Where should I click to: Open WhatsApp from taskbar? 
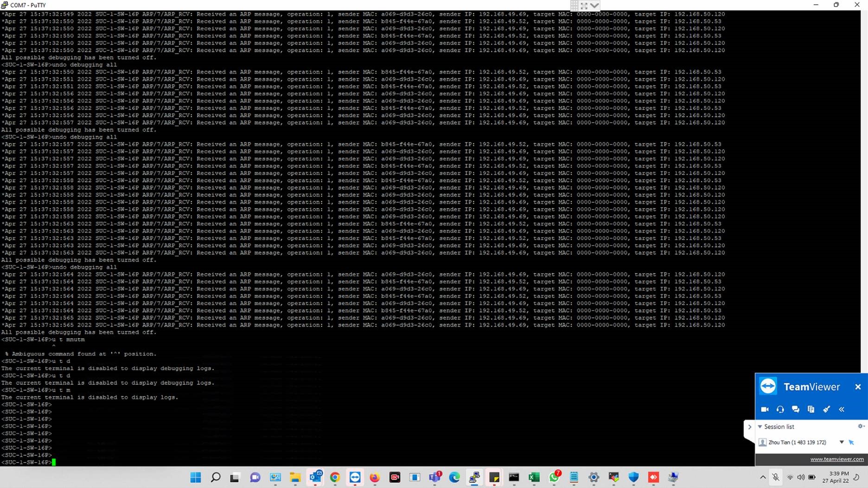[554, 477]
